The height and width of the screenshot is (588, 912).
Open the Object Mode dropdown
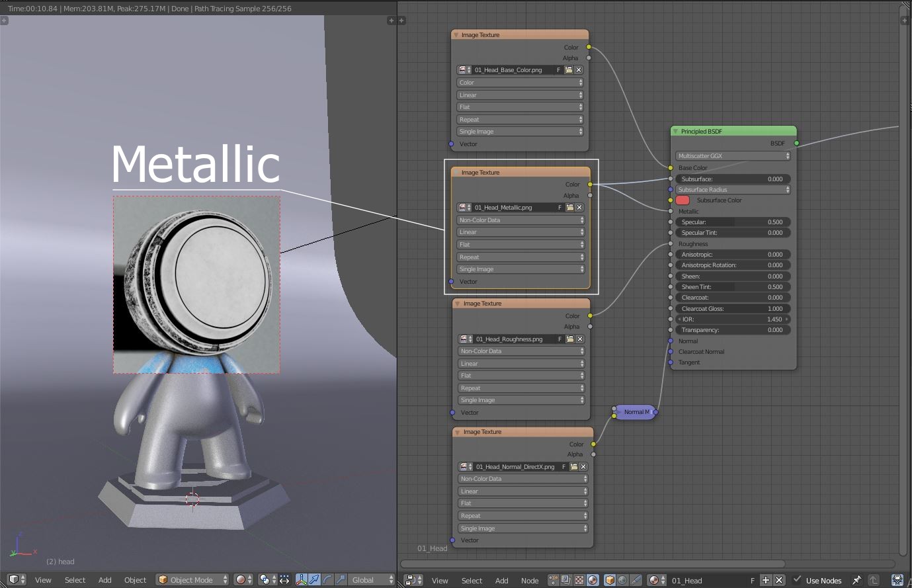pos(192,579)
